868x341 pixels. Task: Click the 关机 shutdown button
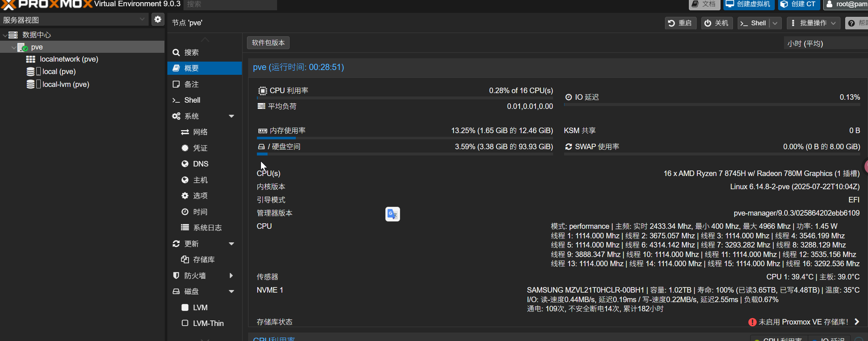click(717, 23)
